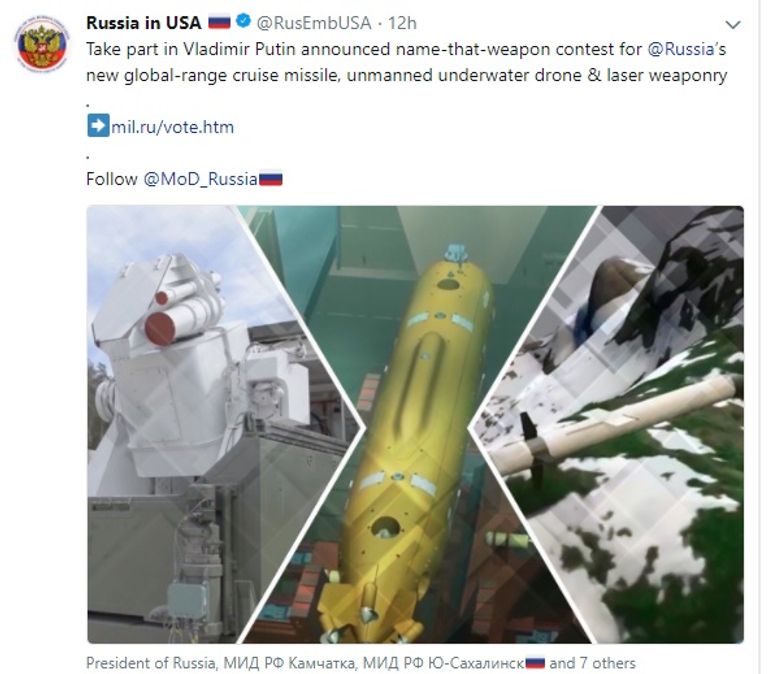Click the Russian flag beside Russia in USA

coord(219,23)
